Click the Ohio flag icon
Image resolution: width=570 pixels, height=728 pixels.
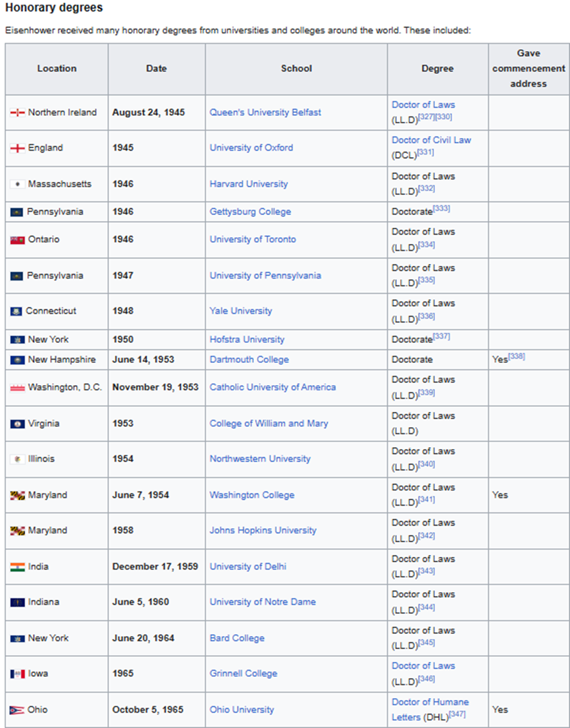click(17, 710)
